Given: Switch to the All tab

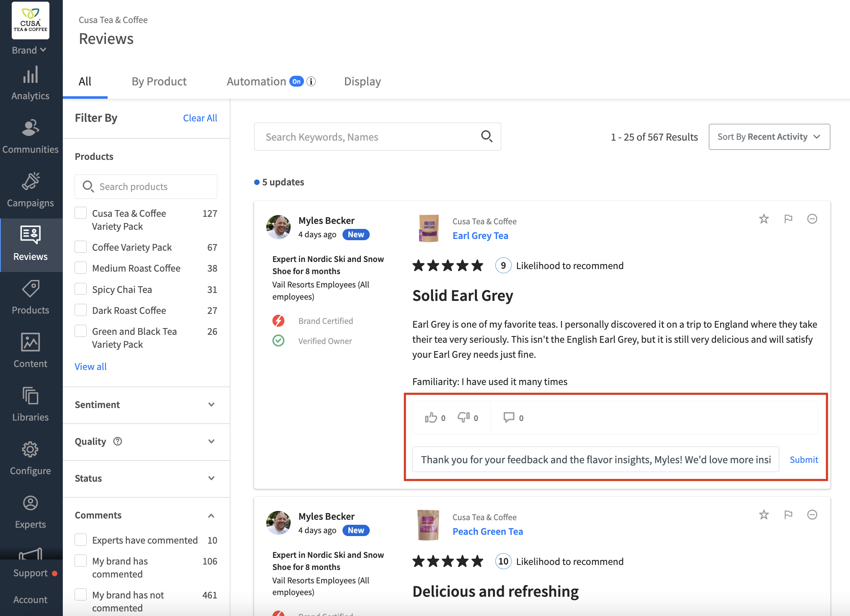Looking at the screenshot, I should click(x=85, y=82).
